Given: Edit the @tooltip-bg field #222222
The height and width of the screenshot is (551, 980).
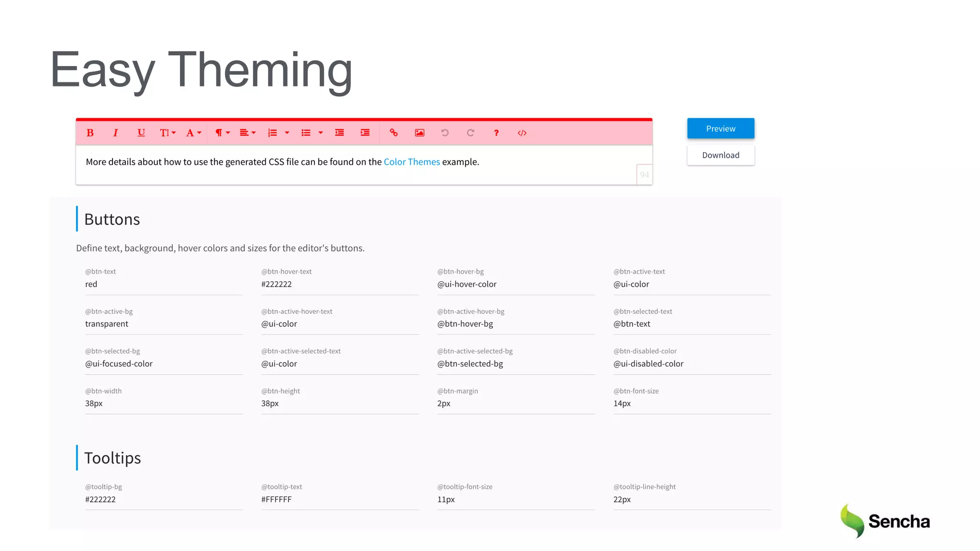Looking at the screenshot, I should point(164,499).
